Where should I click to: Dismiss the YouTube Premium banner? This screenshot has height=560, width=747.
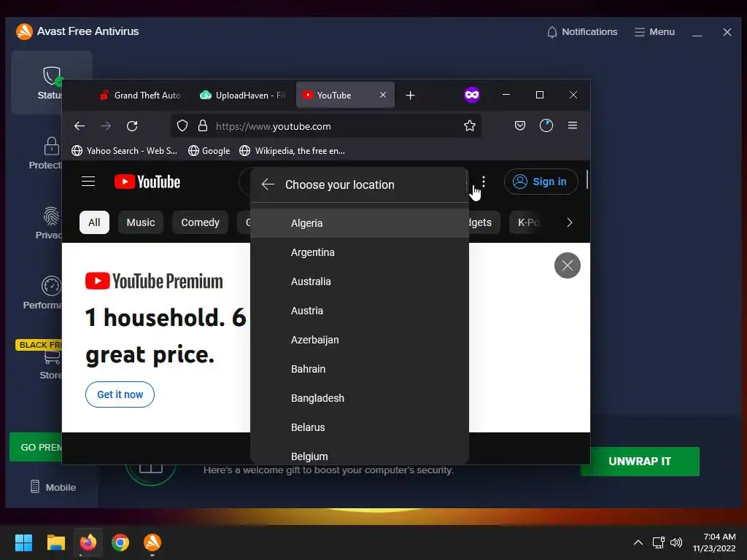[x=567, y=265]
